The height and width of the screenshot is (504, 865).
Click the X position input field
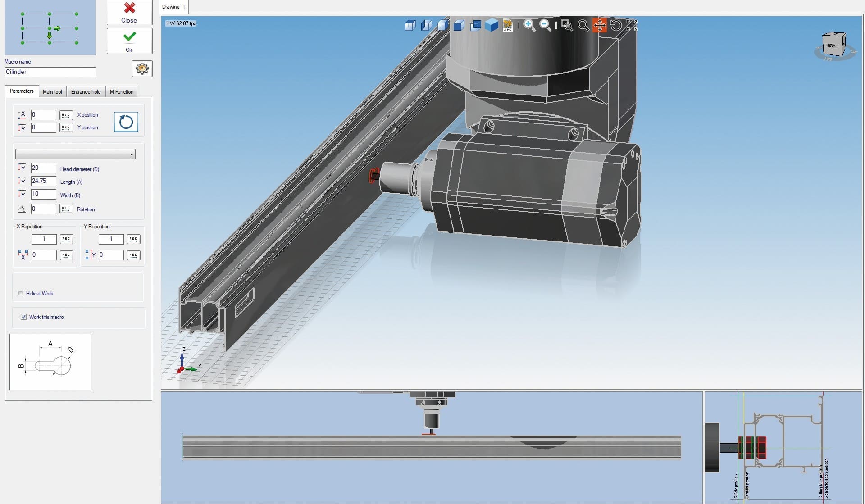(43, 115)
